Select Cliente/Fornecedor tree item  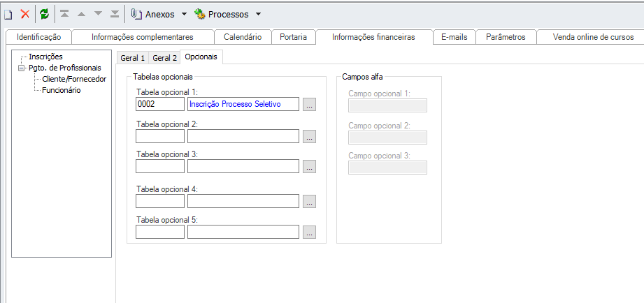pyautogui.click(x=74, y=79)
